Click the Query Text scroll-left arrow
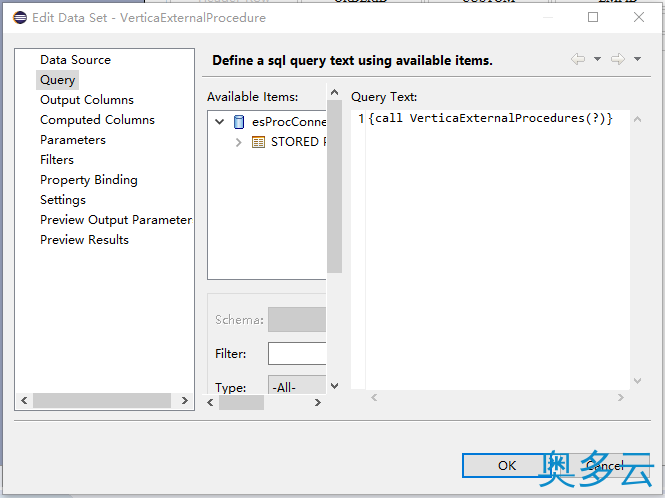The image size is (665, 498). pyautogui.click(x=374, y=397)
